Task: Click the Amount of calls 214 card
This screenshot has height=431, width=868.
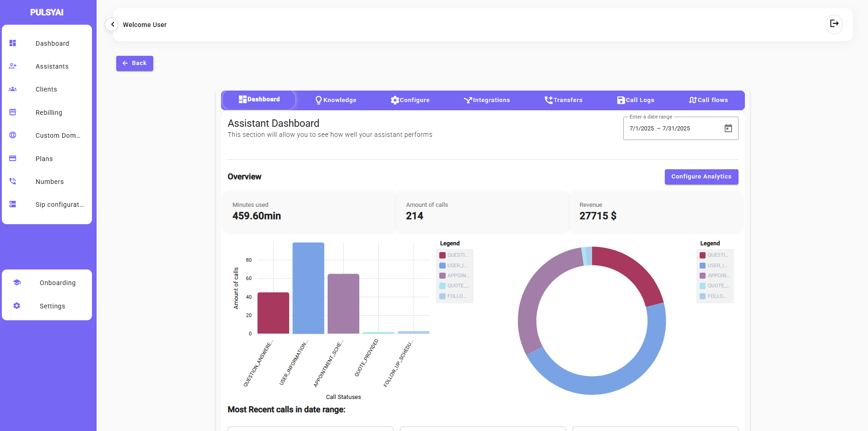Action: point(482,212)
